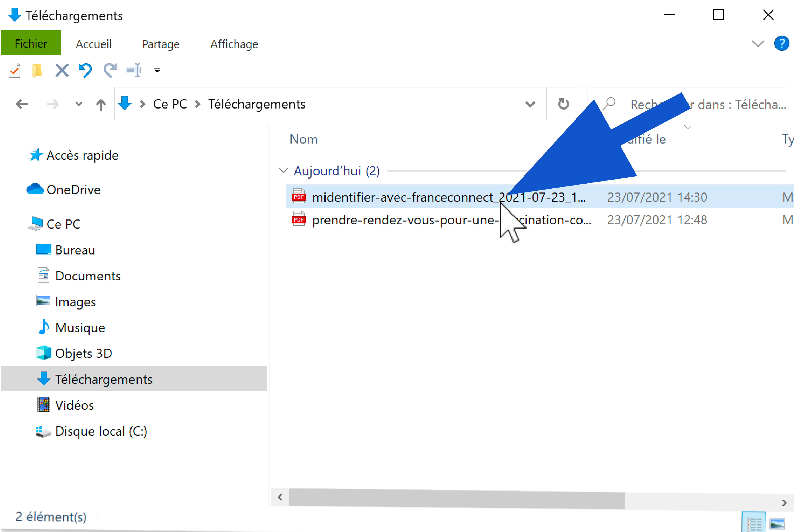Expand the address bar history dropdown
This screenshot has width=794, height=532.
point(530,104)
